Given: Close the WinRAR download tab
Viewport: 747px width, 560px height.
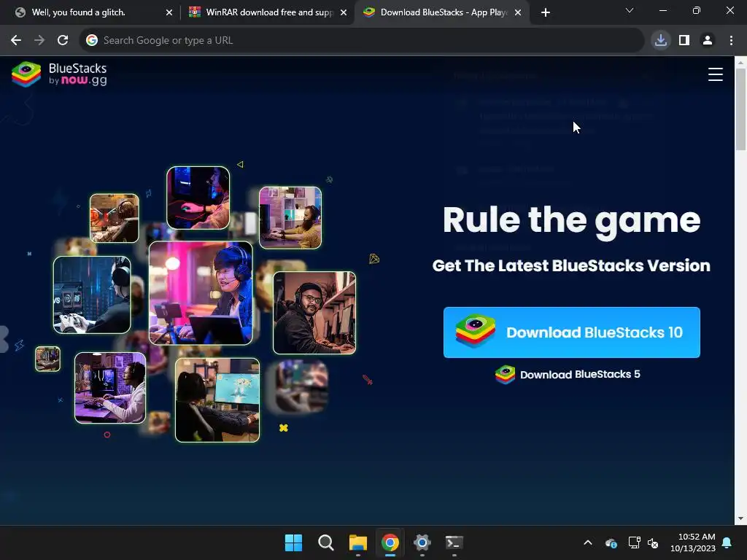Looking at the screenshot, I should point(343,12).
